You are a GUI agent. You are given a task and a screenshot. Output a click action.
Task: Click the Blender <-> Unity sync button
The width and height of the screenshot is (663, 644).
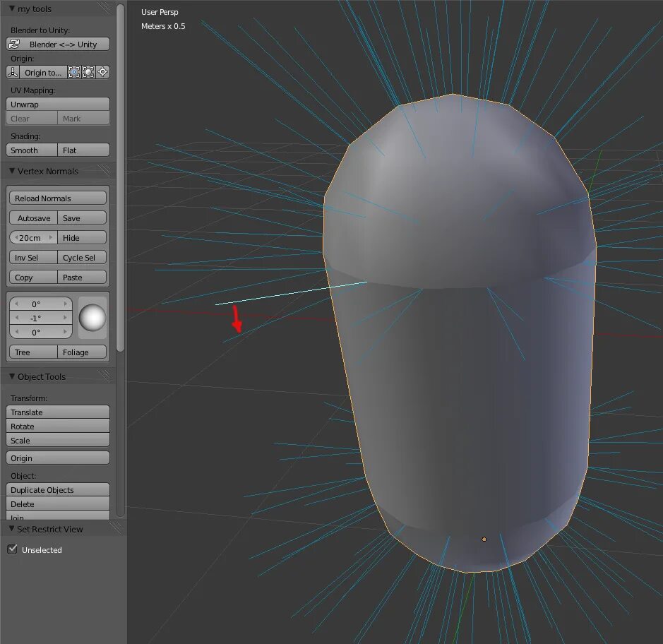(x=58, y=44)
